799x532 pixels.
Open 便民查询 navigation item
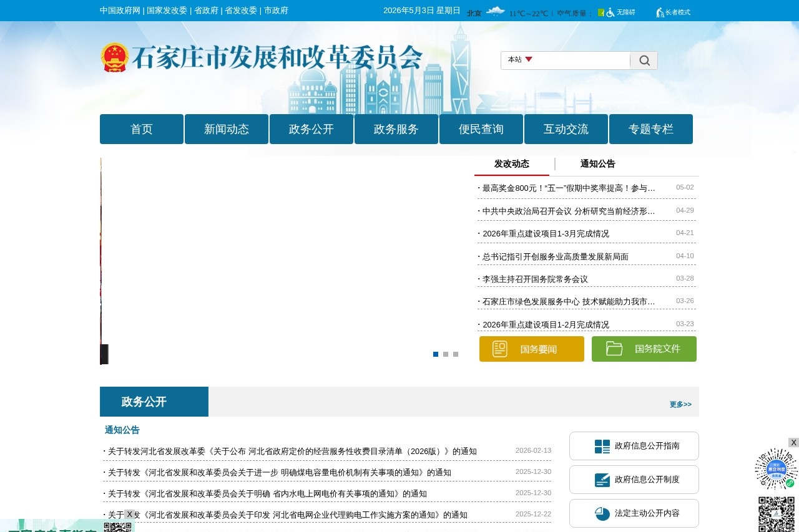tap(481, 129)
